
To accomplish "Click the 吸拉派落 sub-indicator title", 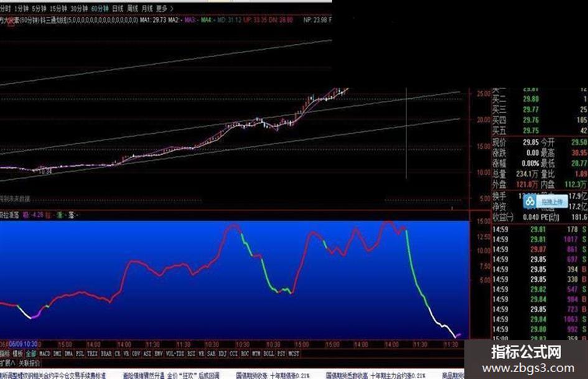I will [9, 215].
